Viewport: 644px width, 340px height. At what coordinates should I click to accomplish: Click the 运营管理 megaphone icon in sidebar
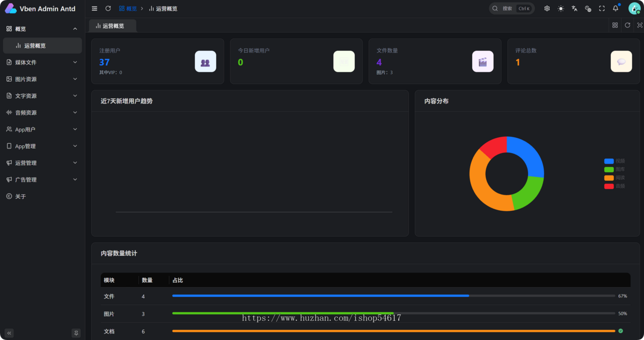9,162
